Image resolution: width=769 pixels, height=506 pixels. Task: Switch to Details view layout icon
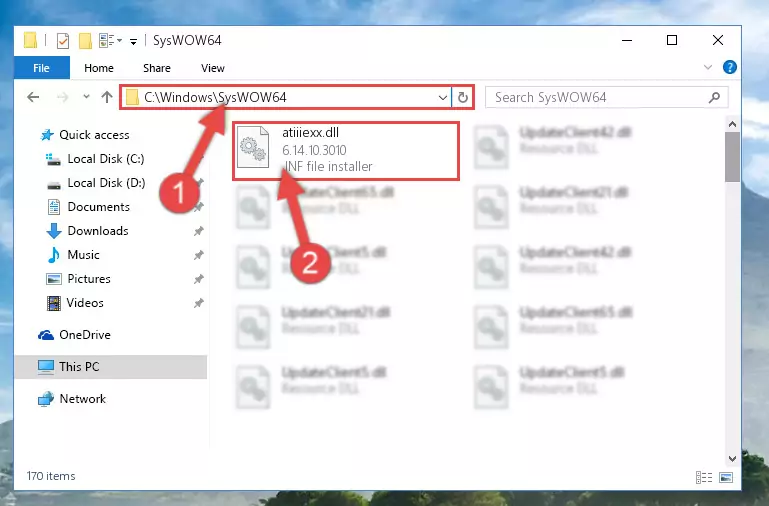pyautogui.click(x=704, y=477)
